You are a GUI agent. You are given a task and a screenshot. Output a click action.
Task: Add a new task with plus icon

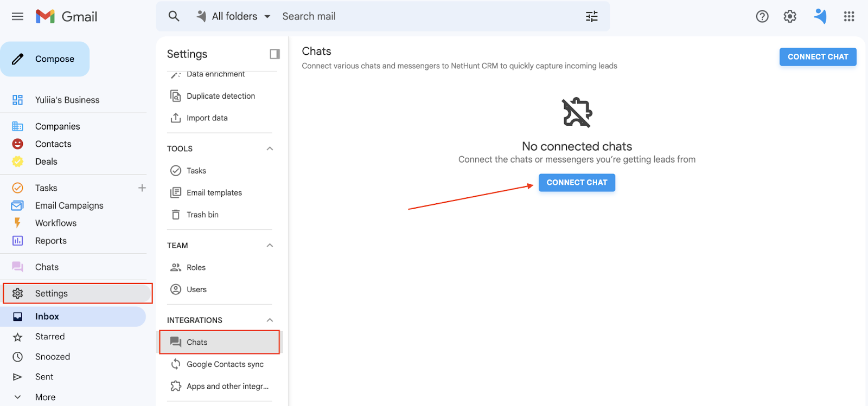point(142,188)
